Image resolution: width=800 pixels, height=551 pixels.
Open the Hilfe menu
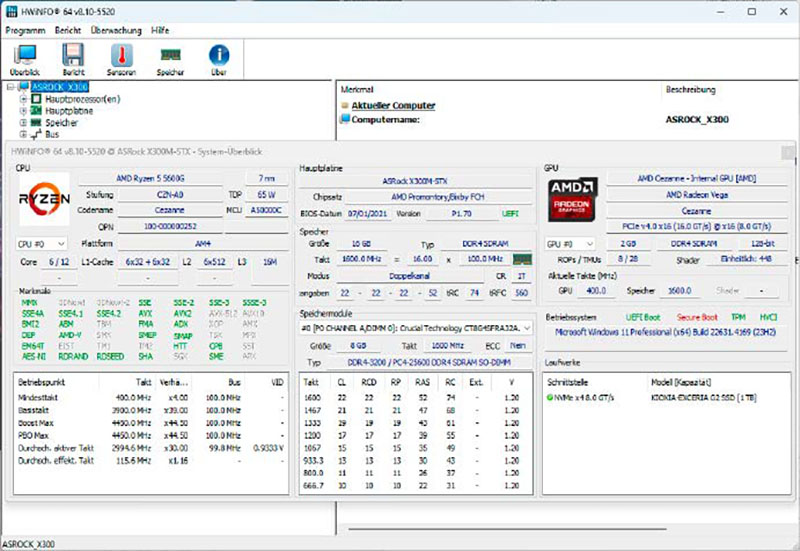(160, 30)
